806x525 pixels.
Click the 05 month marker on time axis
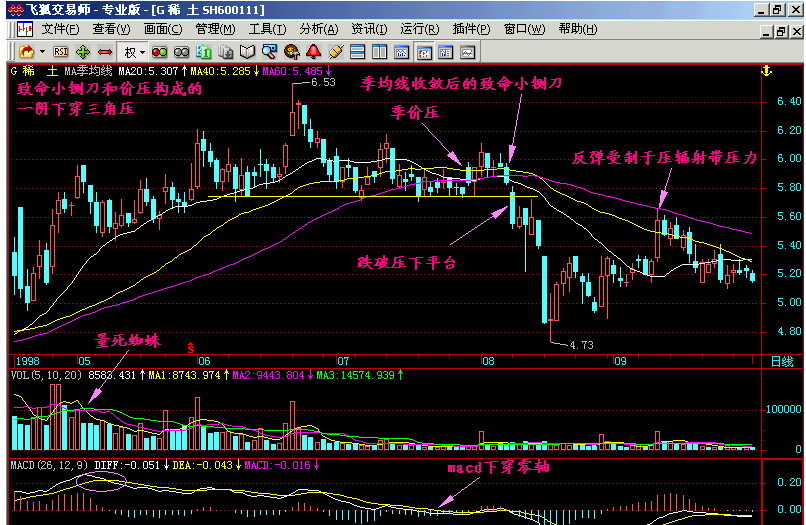tap(84, 361)
